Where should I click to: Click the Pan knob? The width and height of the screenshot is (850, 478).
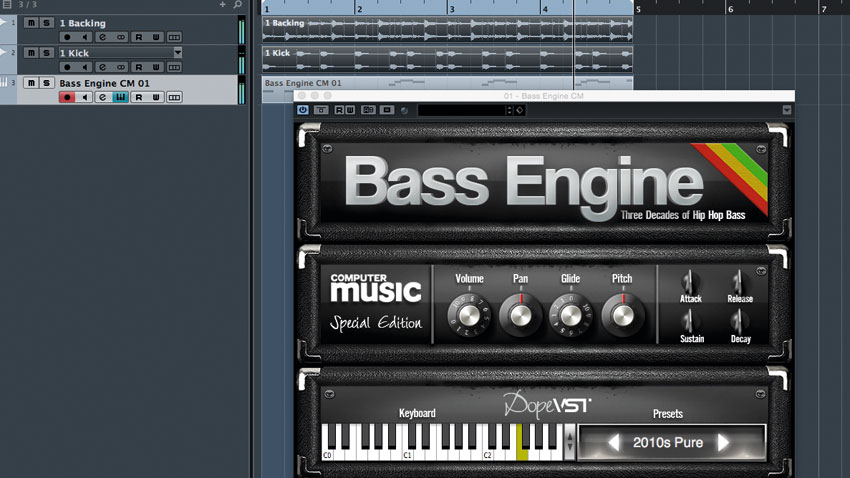pos(520,315)
